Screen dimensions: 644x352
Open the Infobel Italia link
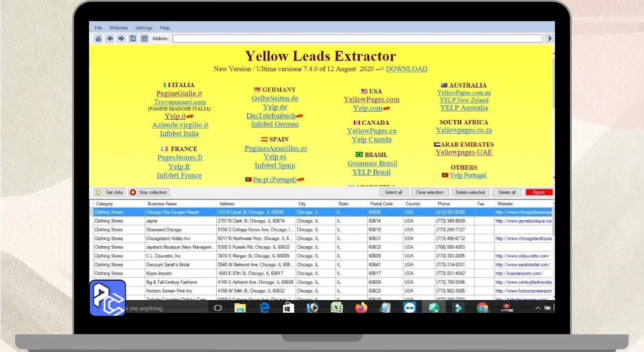click(179, 134)
